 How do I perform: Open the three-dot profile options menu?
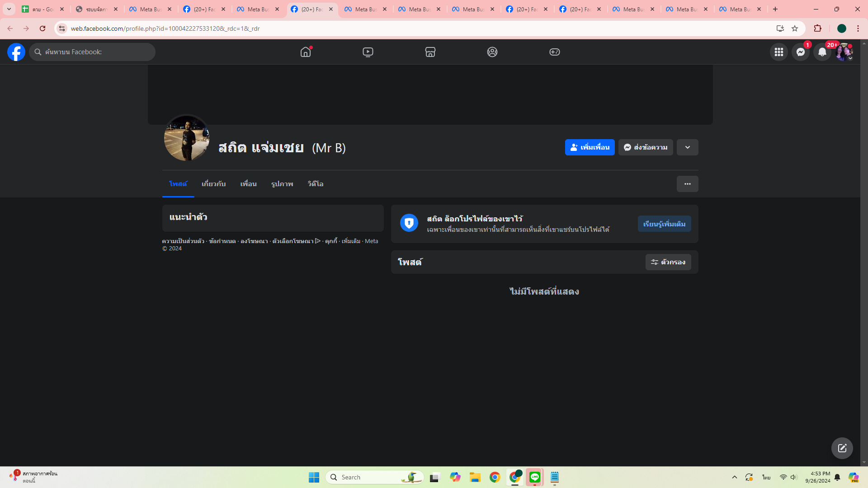point(687,184)
